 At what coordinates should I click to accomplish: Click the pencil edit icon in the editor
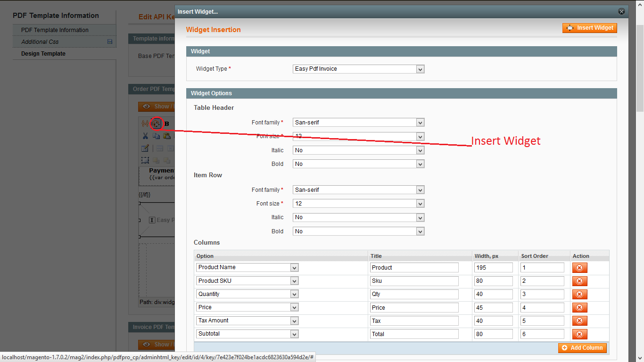(x=145, y=148)
